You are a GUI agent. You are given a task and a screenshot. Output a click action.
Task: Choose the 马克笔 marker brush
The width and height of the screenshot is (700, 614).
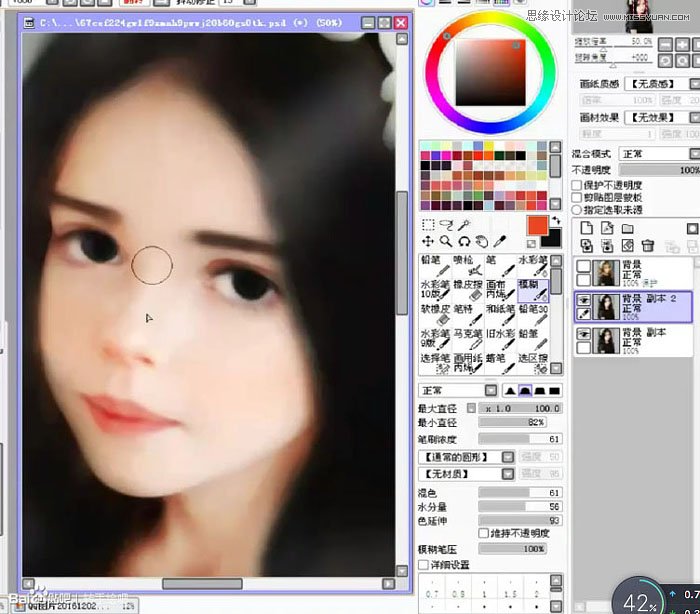coord(467,339)
